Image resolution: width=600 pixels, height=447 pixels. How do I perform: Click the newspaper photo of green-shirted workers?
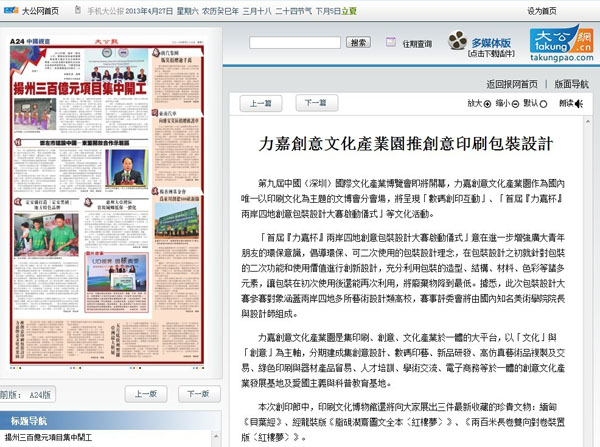(x=46, y=234)
